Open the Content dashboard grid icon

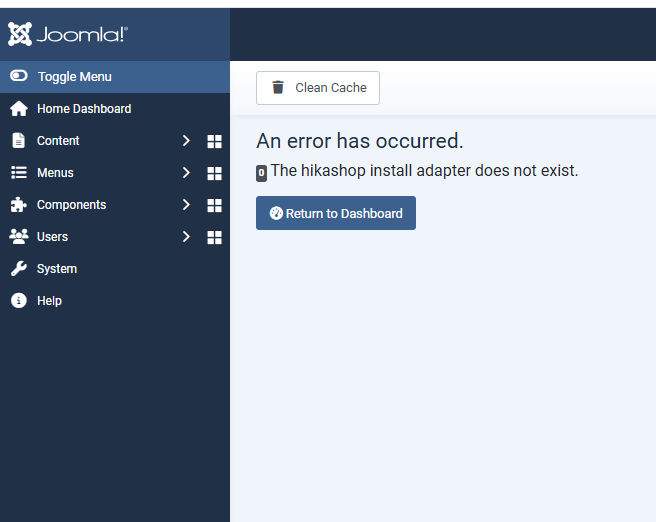[214, 142]
